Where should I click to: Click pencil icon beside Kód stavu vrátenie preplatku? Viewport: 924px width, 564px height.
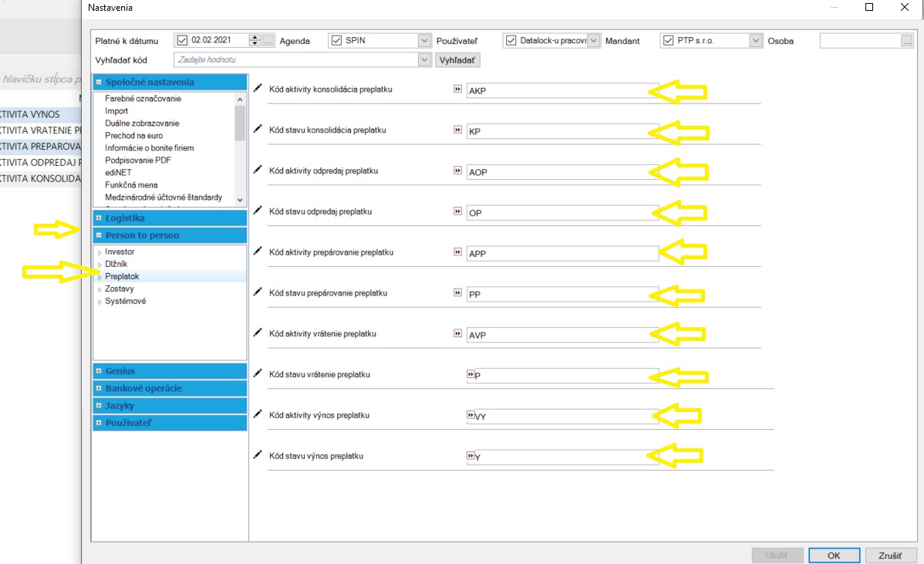(x=258, y=373)
